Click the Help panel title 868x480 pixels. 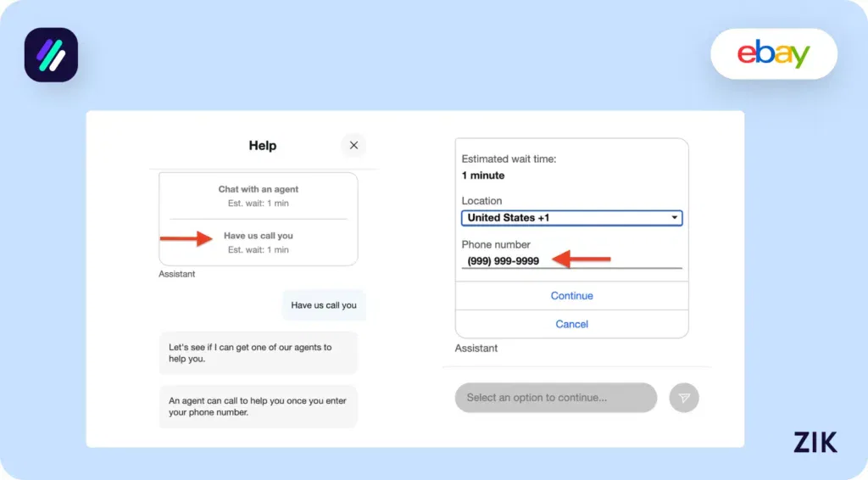click(262, 146)
